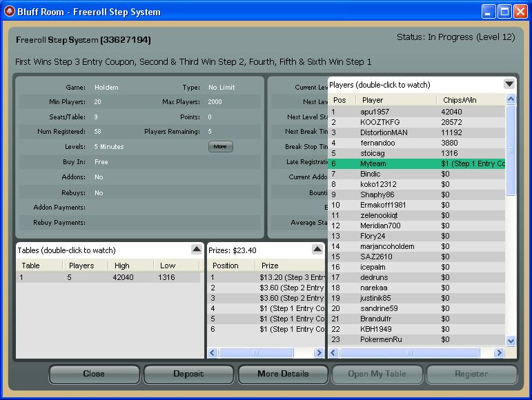Click the Bluff Room title bar icon
Image resolution: width=532 pixels, height=400 pixels.
pyautogui.click(x=10, y=11)
